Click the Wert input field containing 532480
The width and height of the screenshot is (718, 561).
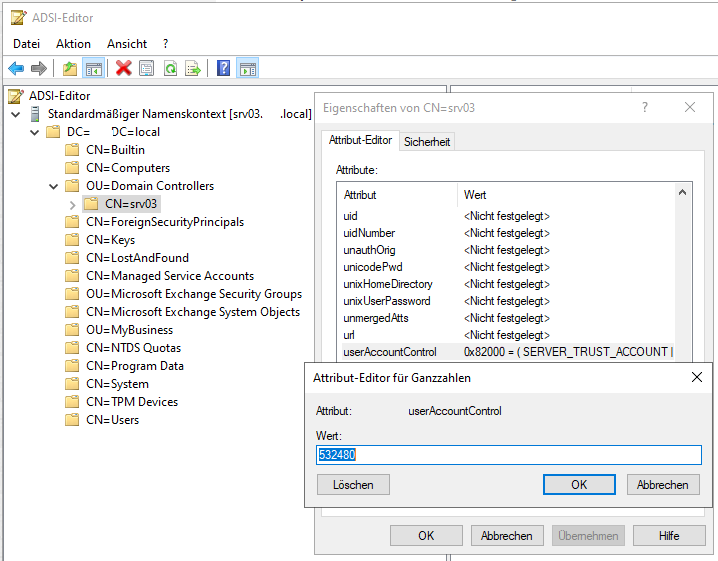click(x=509, y=455)
